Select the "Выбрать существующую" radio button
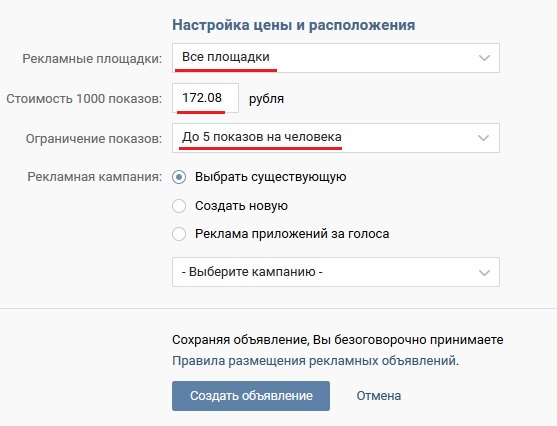Screen dimensions: 557x426 click(x=179, y=177)
